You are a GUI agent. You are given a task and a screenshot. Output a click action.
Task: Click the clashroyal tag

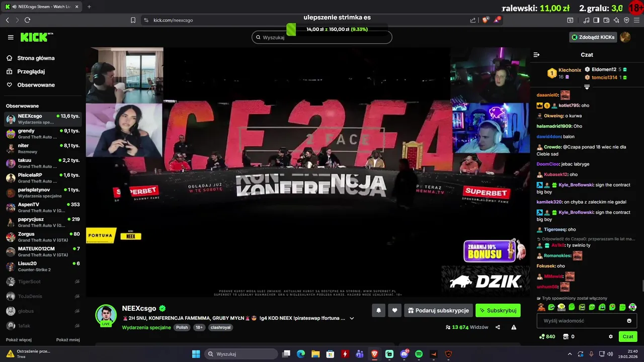220,327
